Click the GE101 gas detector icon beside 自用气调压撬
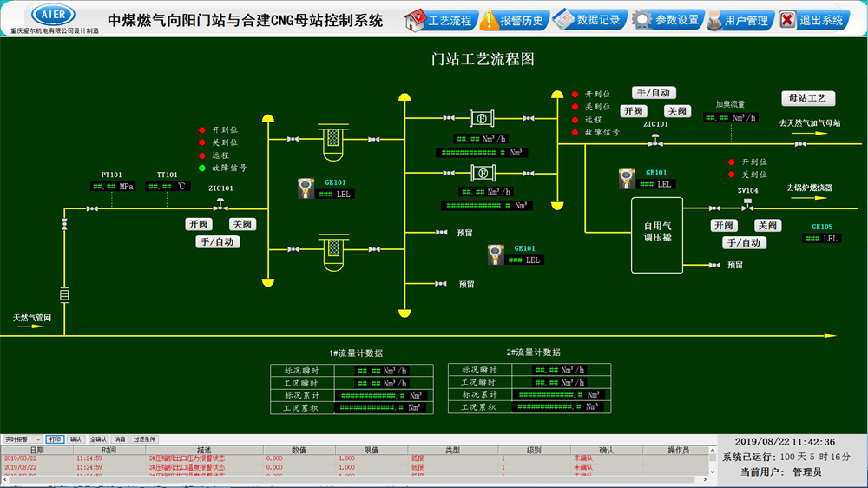The width and height of the screenshot is (868, 488). click(627, 179)
